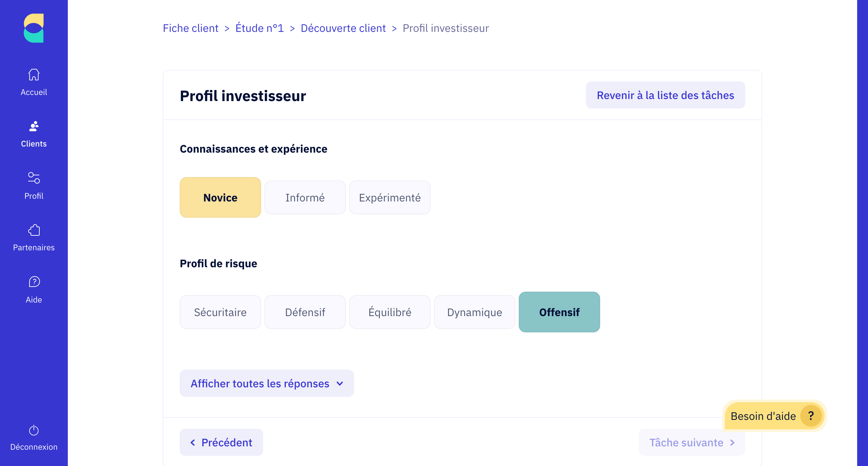Click Revenir à la liste des tâches
This screenshot has height=466, width=868.
pyautogui.click(x=665, y=95)
